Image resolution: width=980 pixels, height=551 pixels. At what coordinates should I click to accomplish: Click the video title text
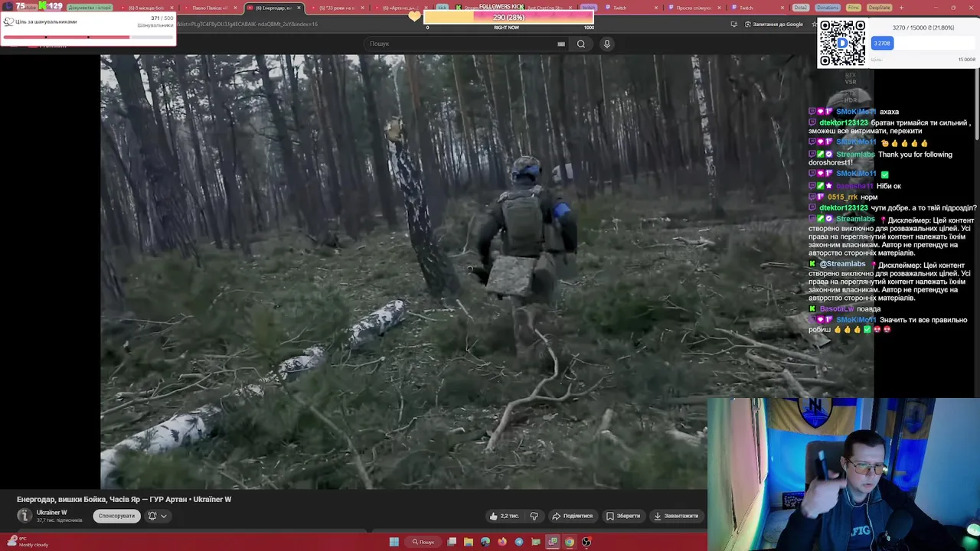tap(124, 500)
